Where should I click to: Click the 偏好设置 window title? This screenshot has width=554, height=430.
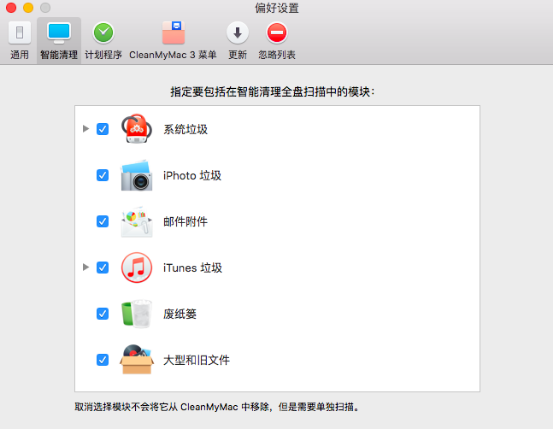point(277,8)
